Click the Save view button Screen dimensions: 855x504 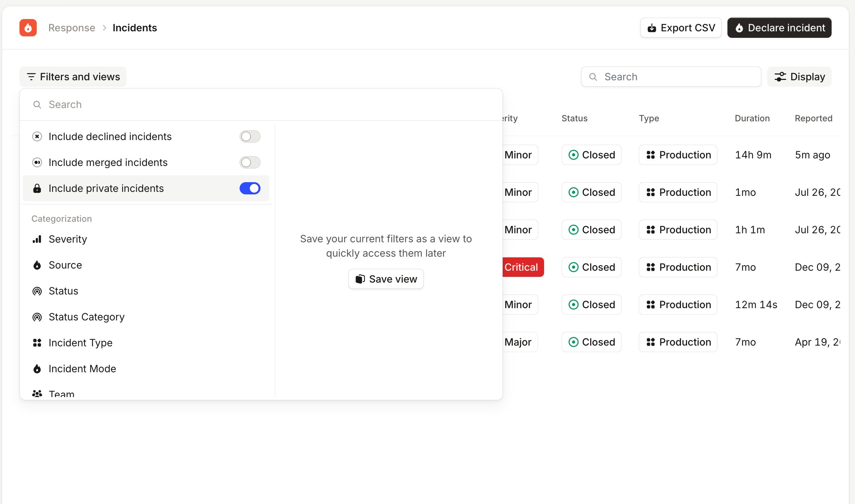386,279
